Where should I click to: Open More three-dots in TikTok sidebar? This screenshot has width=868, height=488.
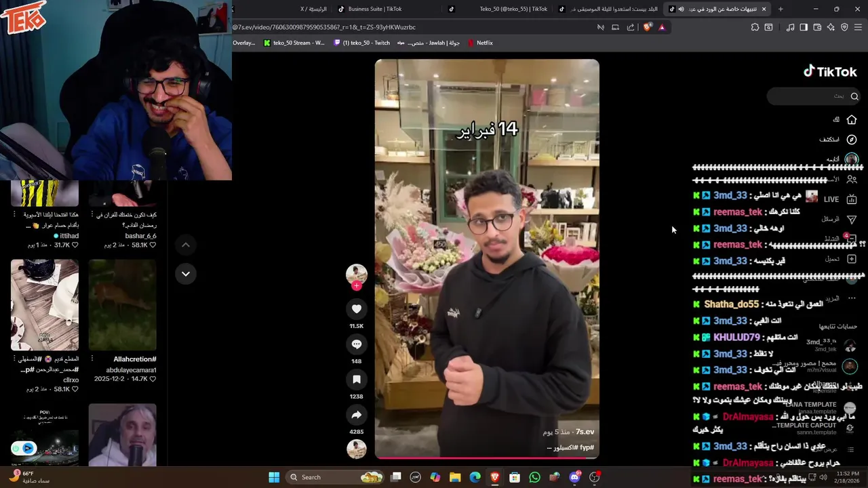[x=852, y=298]
